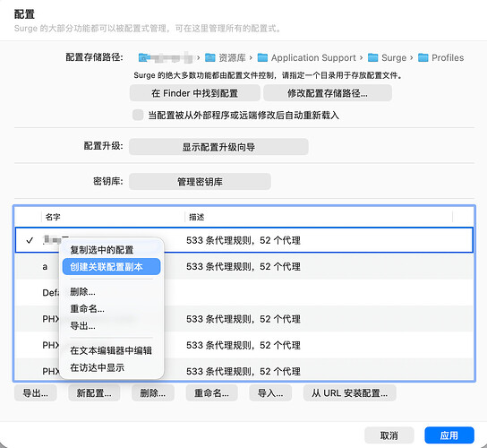Click the Profiles folder in path
Screen dimensions: 487x448
(441, 57)
